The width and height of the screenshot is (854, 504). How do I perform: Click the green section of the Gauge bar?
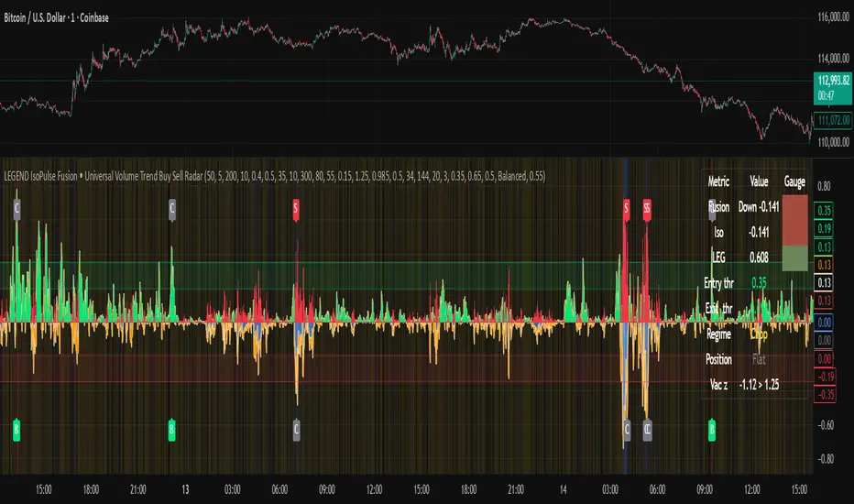[794, 258]
